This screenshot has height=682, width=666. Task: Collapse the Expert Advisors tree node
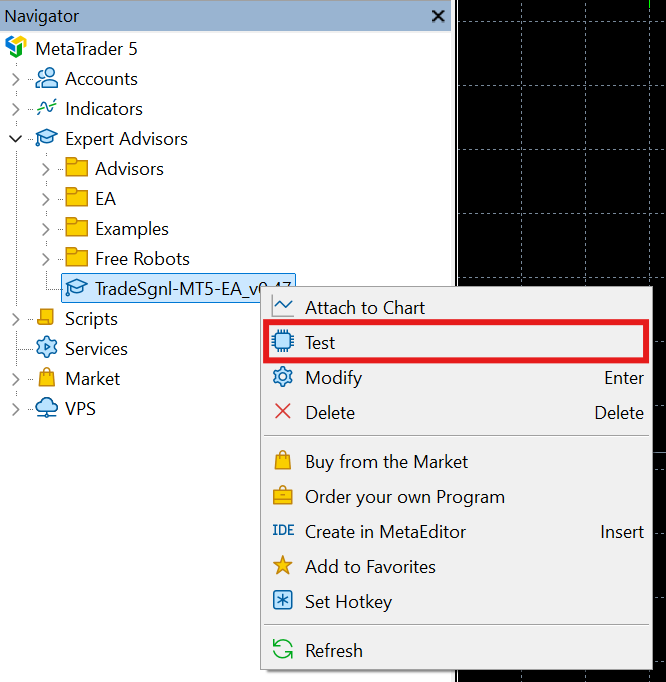click(x=16, y=139)
